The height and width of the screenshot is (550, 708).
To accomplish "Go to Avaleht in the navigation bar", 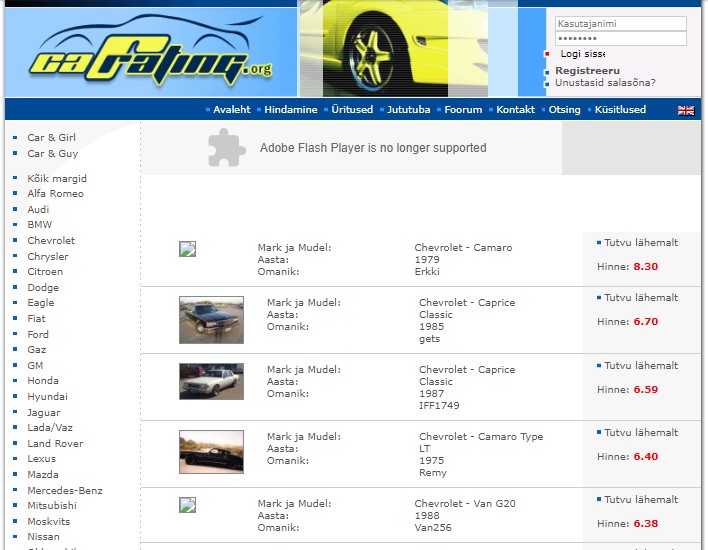I will coord(232,110).
